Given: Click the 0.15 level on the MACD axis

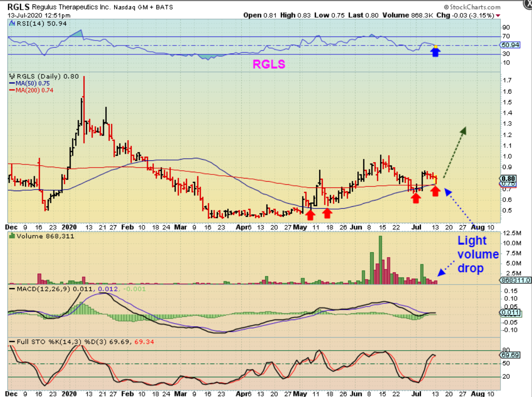Looking at the screenshot, I should (x=511, y=291).
